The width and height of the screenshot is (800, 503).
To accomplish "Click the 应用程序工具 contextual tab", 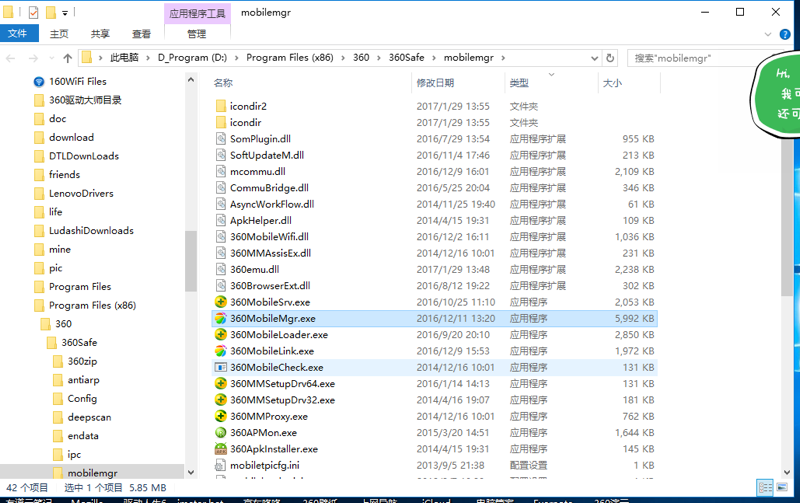I will coord(197,13).
